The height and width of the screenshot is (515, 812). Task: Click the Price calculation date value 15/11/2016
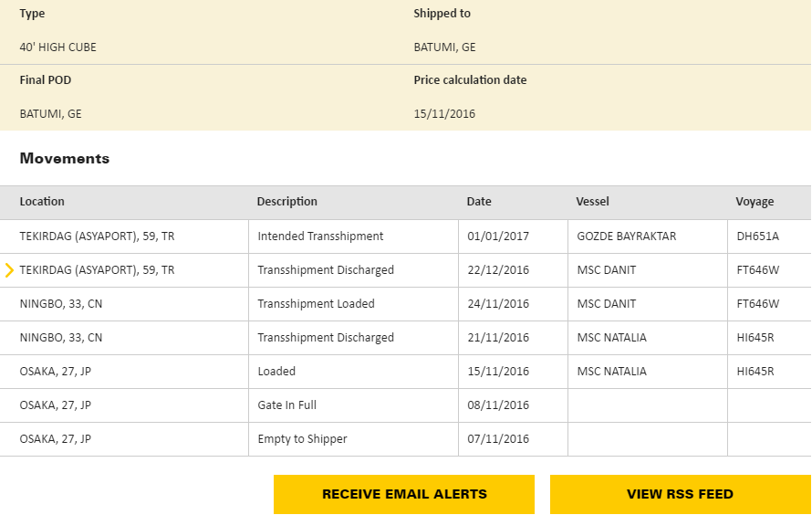click(444, 114)
